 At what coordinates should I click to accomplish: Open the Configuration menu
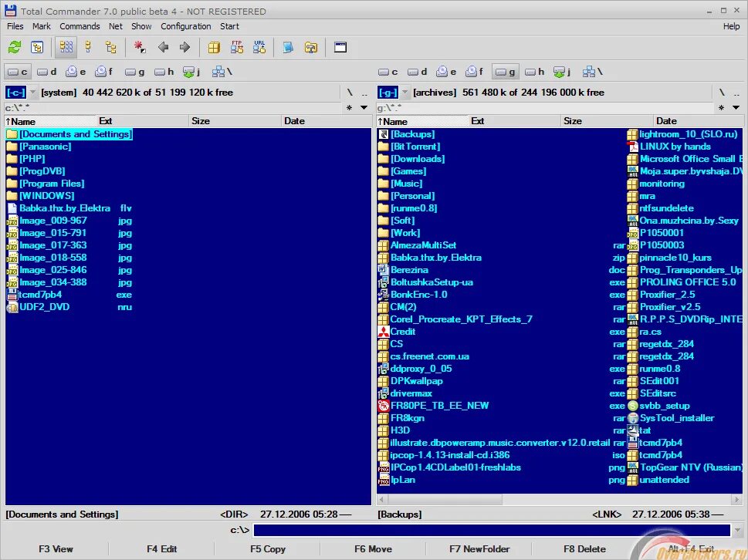(x=185, y=25)
